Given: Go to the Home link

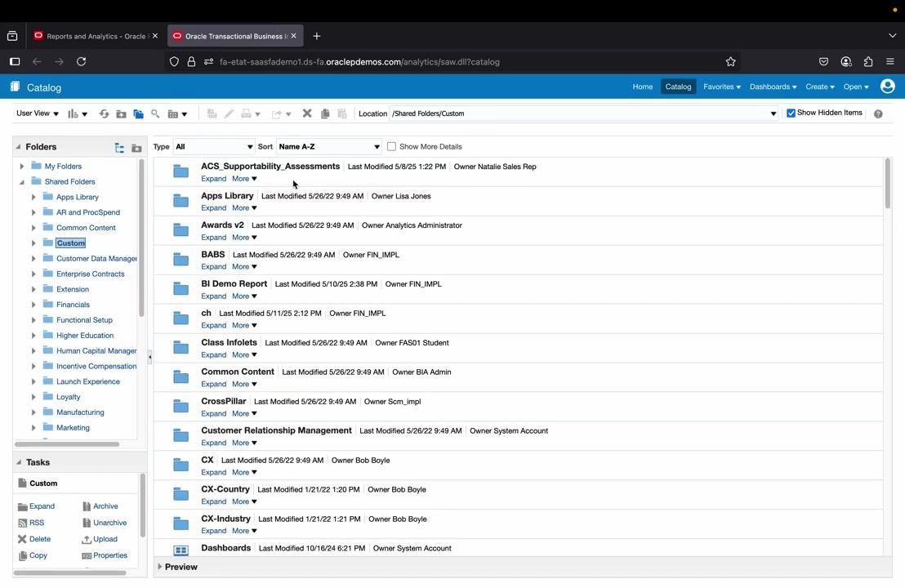Looking at the screenshot, I should [x=642, y=87].
